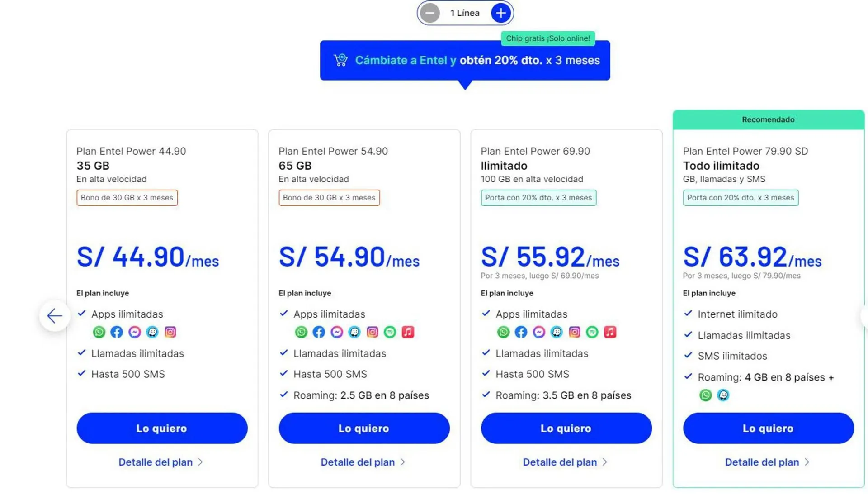The image size is (868, 500).
Task: Click Messenger icon in the 54.90 plan
Action: tap(336, 332)
